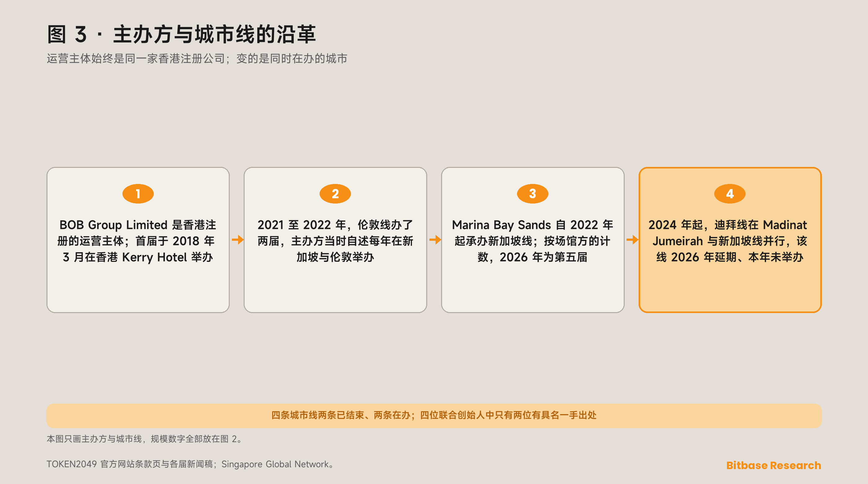The width and height of the screenshot is (868, 484).
Task: Click the orange step badge numbered 3
Action: [532, 194]
